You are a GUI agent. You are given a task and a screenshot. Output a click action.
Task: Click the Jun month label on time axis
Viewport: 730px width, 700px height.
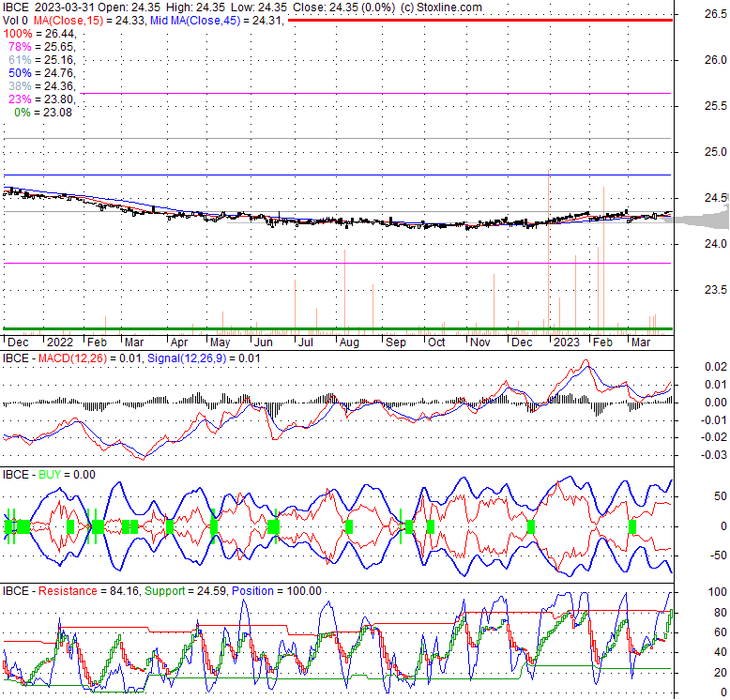click(264, 342)
